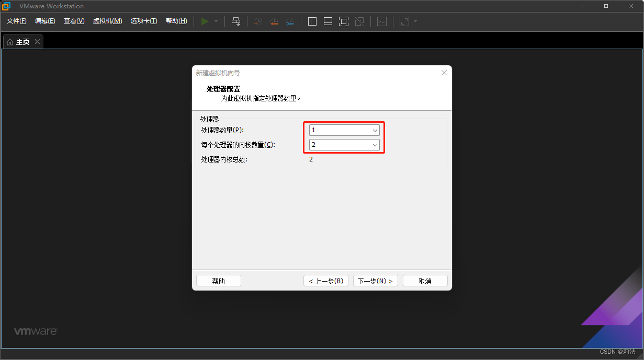Click the 新建虚拟机向导 dialog title

click(x=218, y=73)
